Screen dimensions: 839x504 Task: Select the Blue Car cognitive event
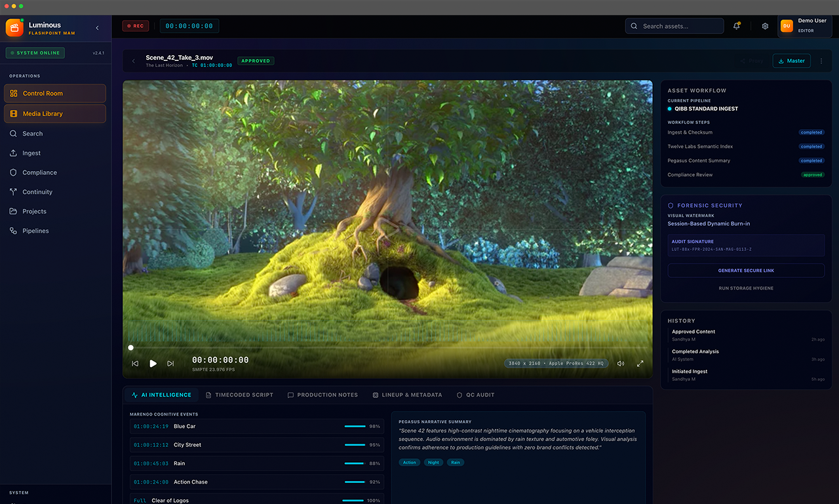click(257, 426)
